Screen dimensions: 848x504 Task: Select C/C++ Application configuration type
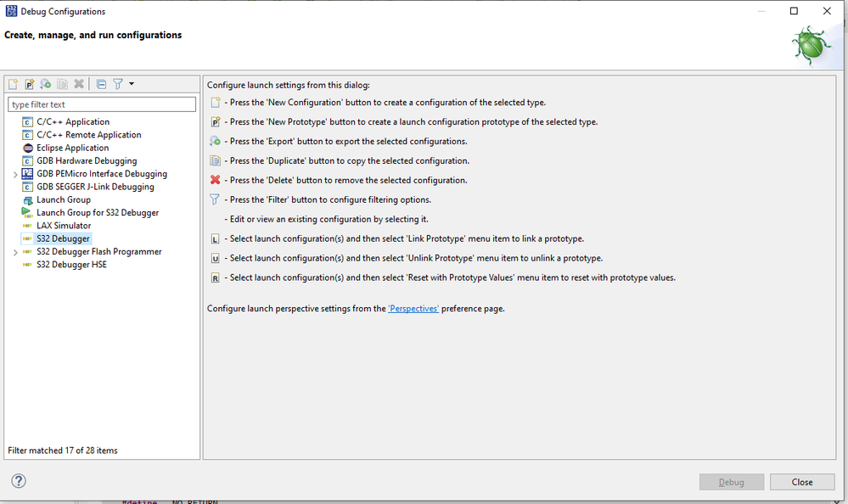(x=73, y=122)
